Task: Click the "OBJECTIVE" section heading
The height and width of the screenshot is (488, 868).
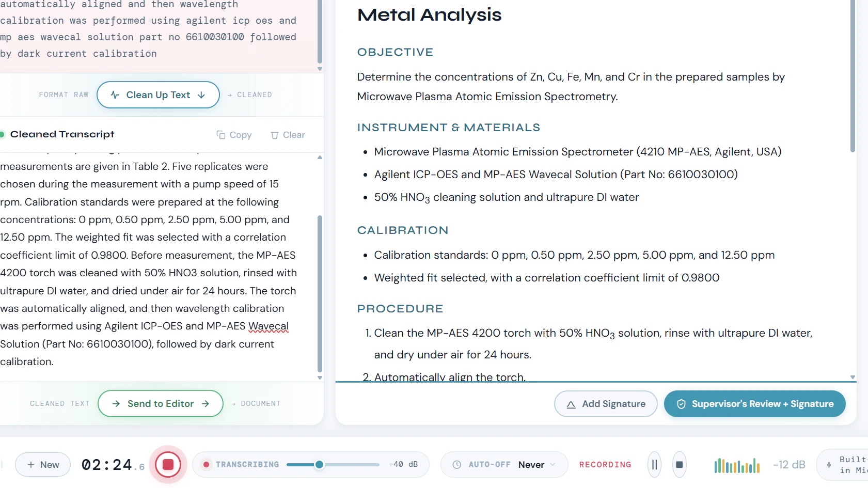Action: tap(395, 52)
